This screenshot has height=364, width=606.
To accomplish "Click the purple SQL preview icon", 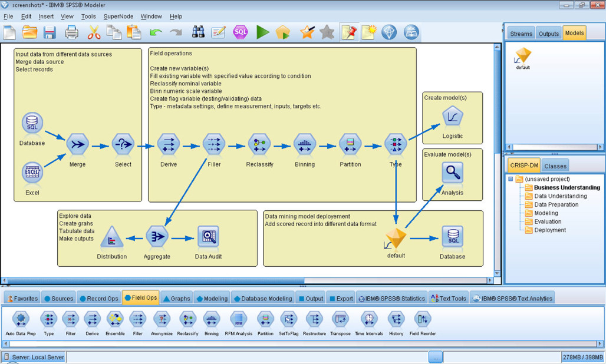I will [x=240, y=32].
